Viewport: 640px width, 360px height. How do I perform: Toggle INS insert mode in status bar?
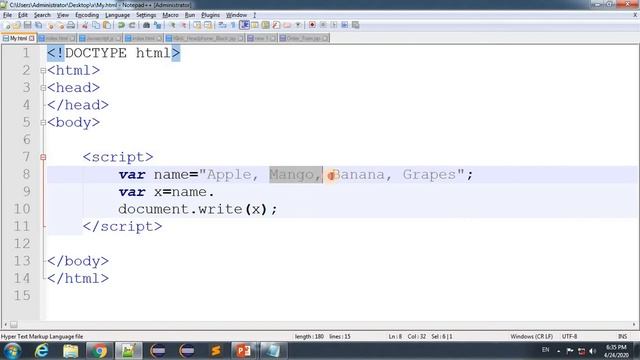[x=622, y=336]
